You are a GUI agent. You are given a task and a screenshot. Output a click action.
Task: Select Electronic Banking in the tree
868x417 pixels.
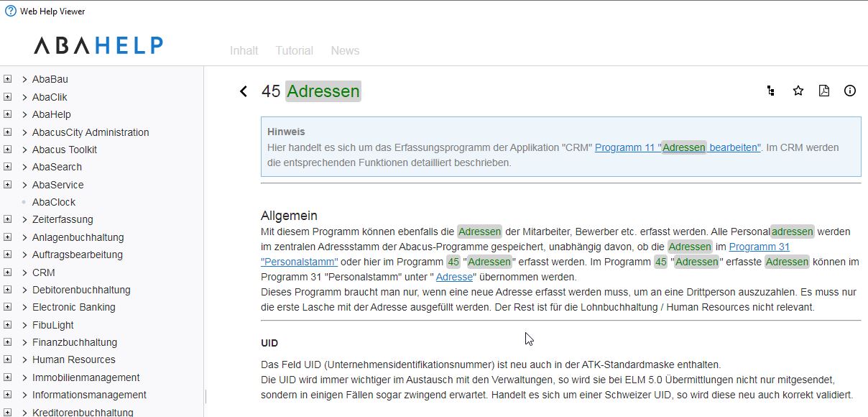pyautogui.click(x=74, y=307)
